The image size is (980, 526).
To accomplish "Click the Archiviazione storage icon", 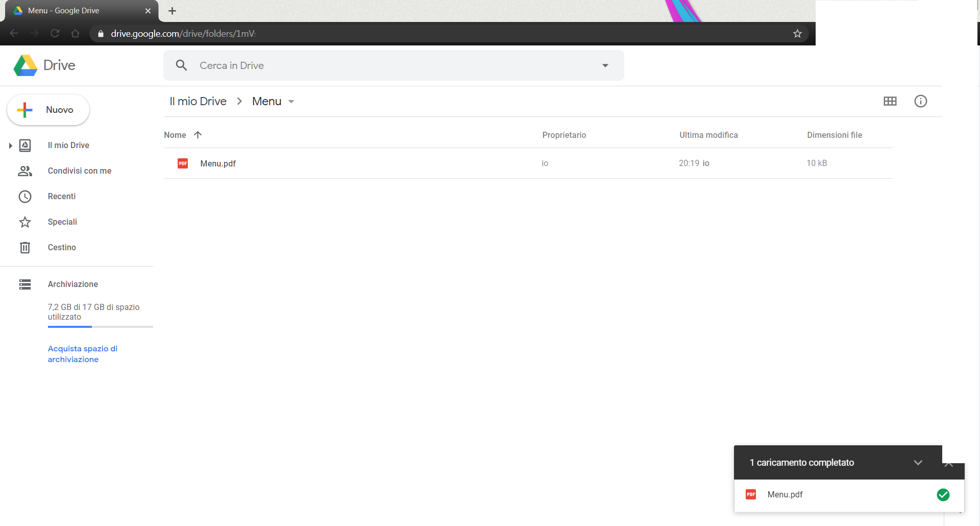I will click(x=25, y=284).
